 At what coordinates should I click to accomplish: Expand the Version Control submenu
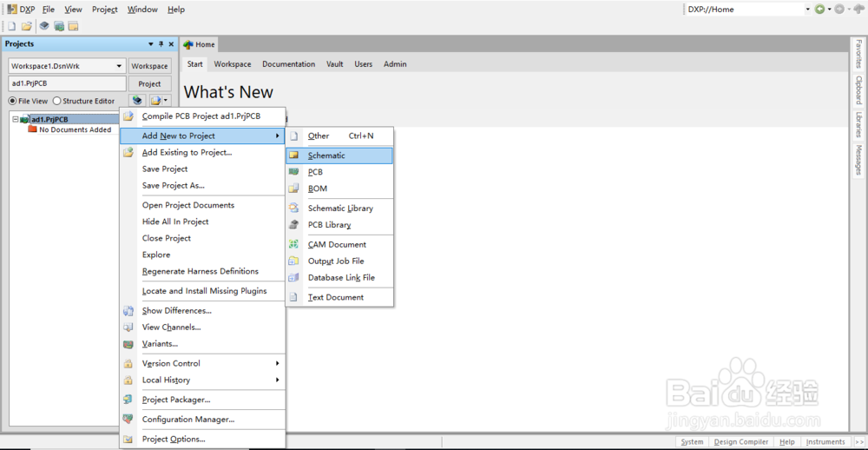[202, 363]
